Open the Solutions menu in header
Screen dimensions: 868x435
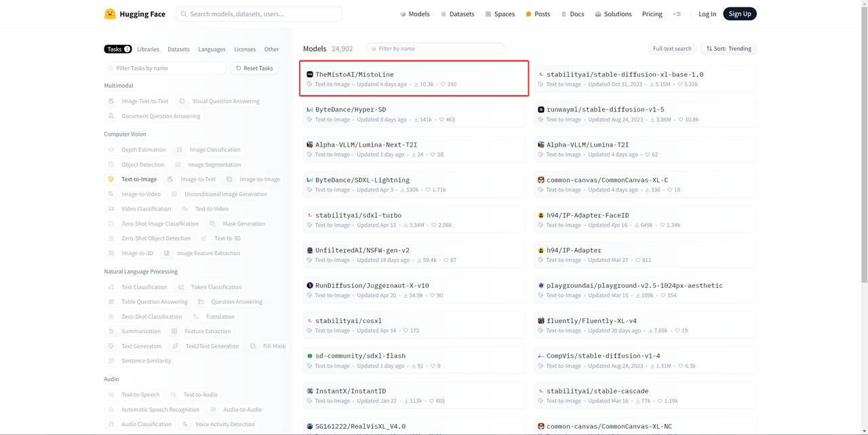tap(613, 14)
